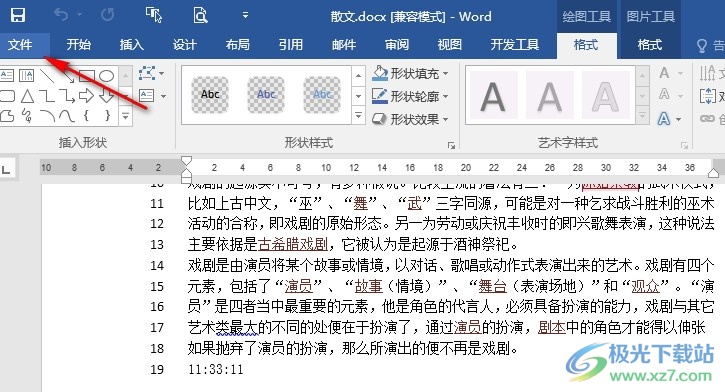Image resolution: width=725 pixels, height=392 pixels.
Task: Click the Edit Shape icon
Action: tap(147, 73)
